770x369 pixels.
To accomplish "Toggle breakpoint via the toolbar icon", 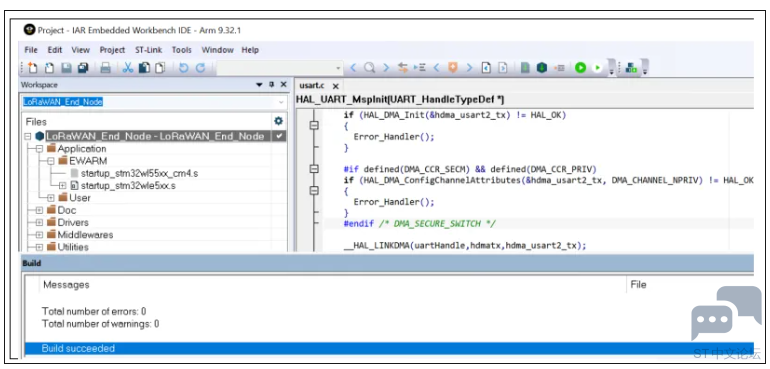I will pyautogui.click(x=559, y=68).
